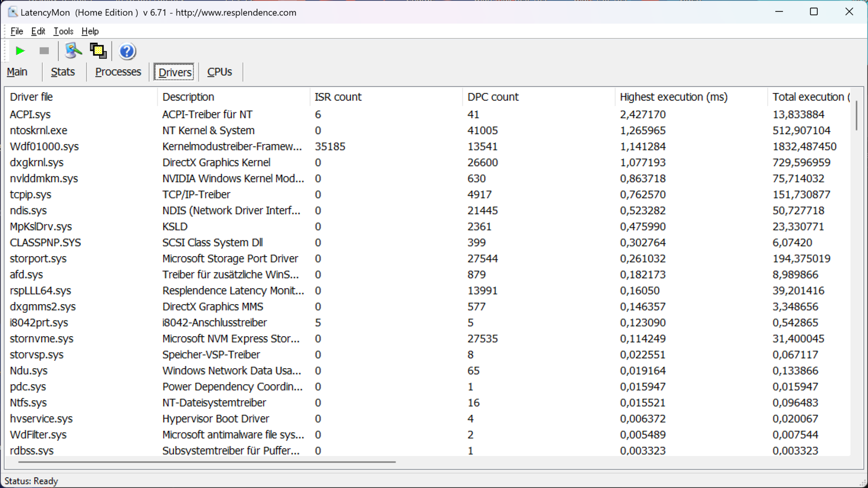
Task: Switch to the Stats tab
Action: tap(63, 72)
